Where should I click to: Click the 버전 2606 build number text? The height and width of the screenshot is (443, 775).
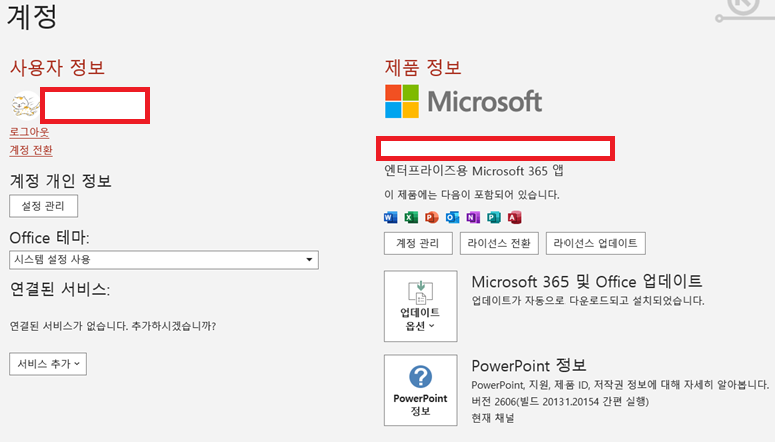click(560, 401)
